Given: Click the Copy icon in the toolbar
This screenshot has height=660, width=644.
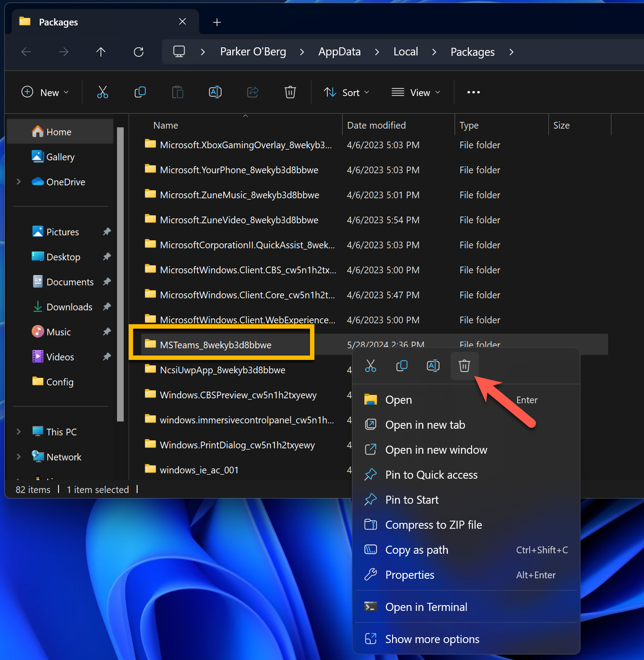Looking at the screenshot, I should (140, 92).
